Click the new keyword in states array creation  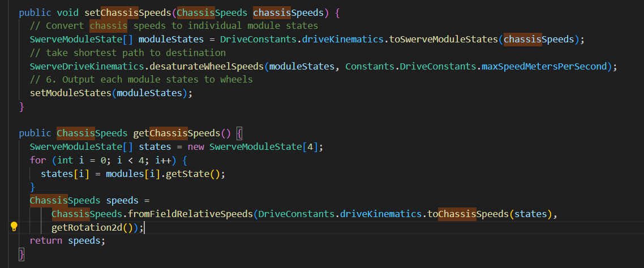[196, 147]
